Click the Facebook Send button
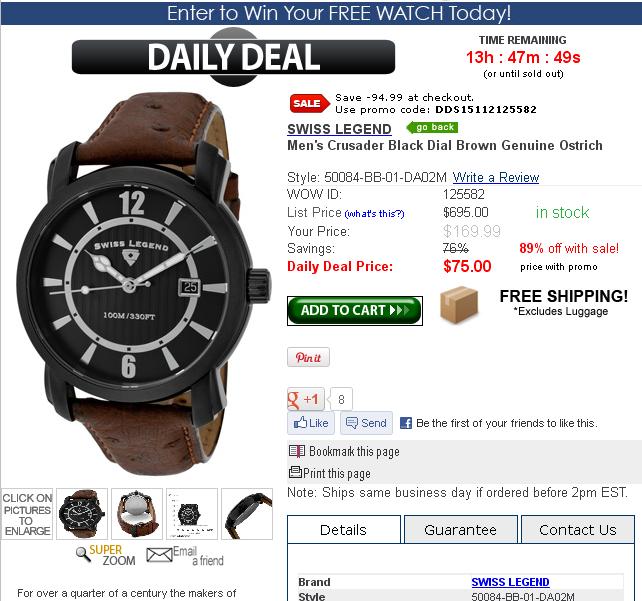This screenshot has height=601, width=642. [366, 423]
